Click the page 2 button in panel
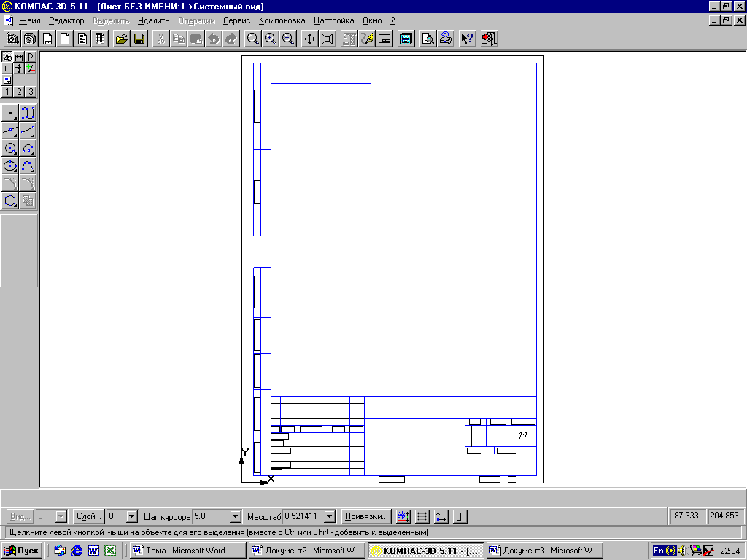Screen dimensions: 747x560 tap(18, 91)
